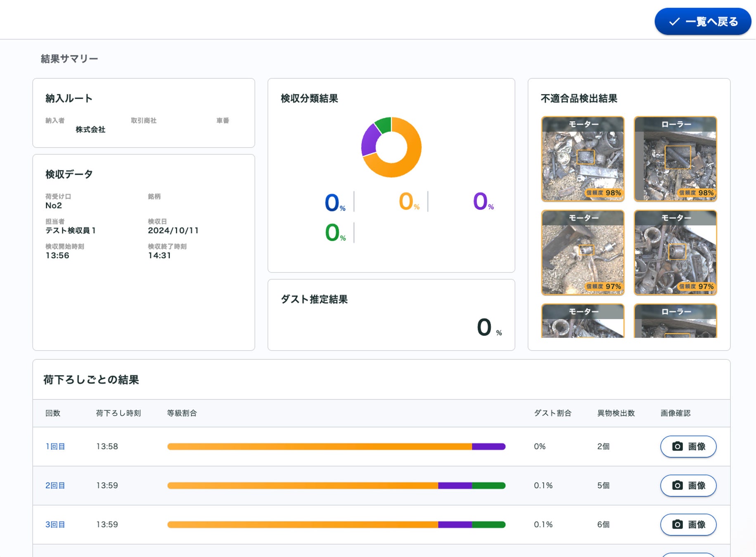The height and width of the screenshot is (557, 756).
Task: Click camera icon in the 2回目 row
Action: point(677,486)
